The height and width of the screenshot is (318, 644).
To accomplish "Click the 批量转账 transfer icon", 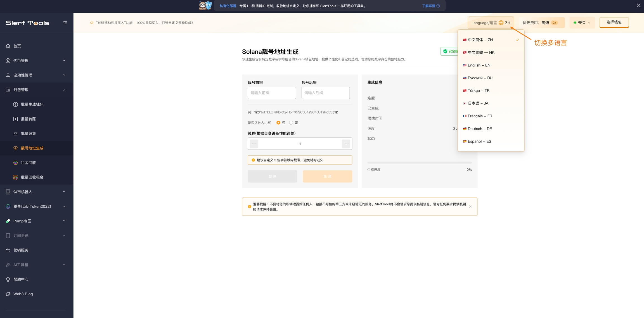I will click(x=16, y=119).
